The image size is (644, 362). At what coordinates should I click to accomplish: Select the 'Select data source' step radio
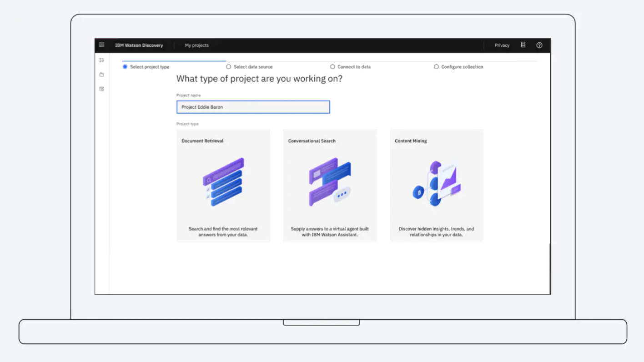228,66
